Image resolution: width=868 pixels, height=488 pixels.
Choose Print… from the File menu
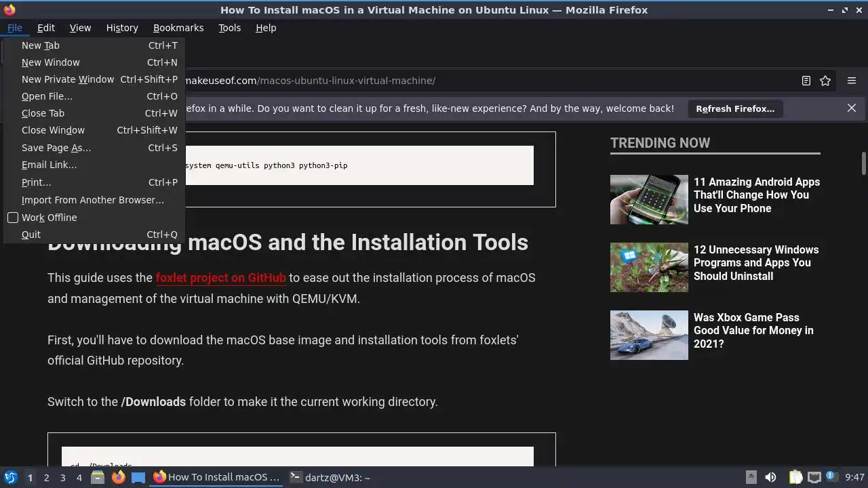pos(94,182)
